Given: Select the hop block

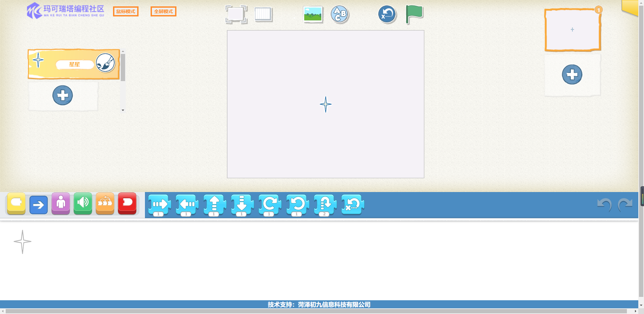Looking at the screenshot, I should tap(325, 204).
